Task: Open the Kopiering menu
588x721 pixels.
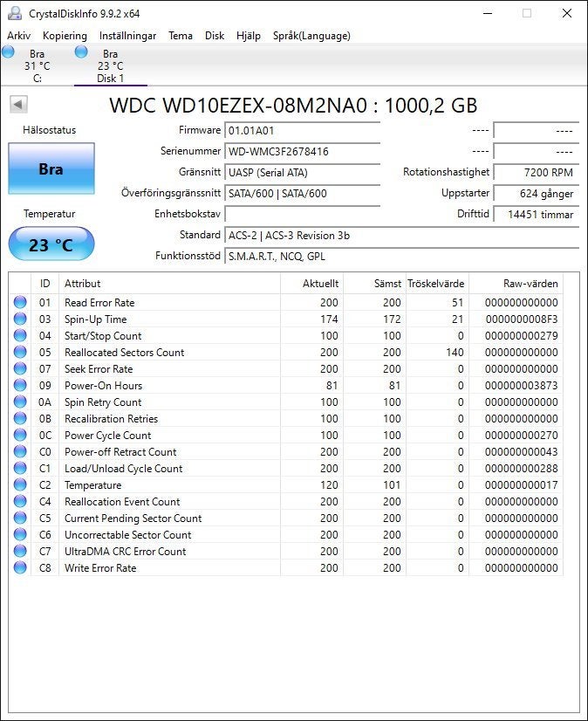Action: click(65, 36)
